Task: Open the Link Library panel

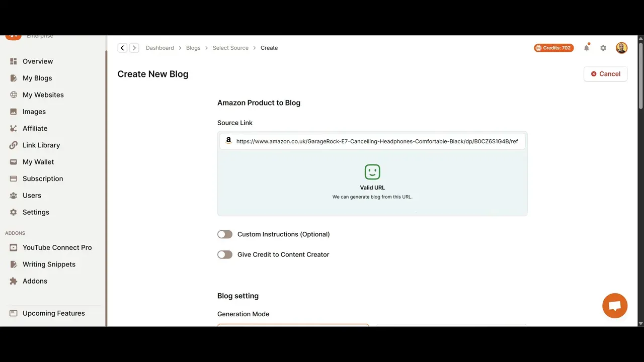Action: point(41,145)
